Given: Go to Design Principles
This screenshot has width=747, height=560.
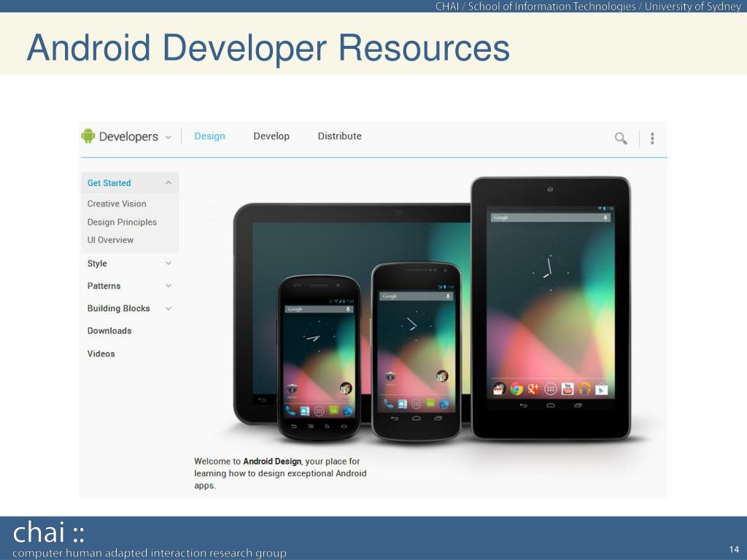Looking at the screenshot, I should tap(122, 222).
